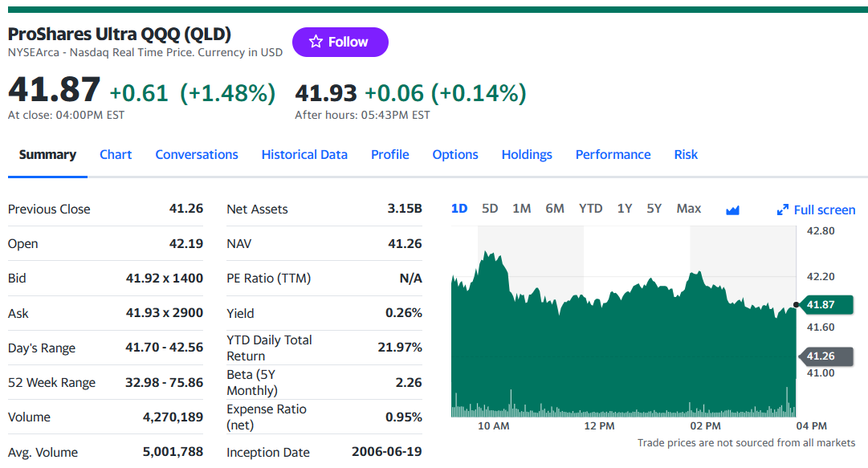Select the 5D chart range
The image size is (868, 468).
[489, 209]
